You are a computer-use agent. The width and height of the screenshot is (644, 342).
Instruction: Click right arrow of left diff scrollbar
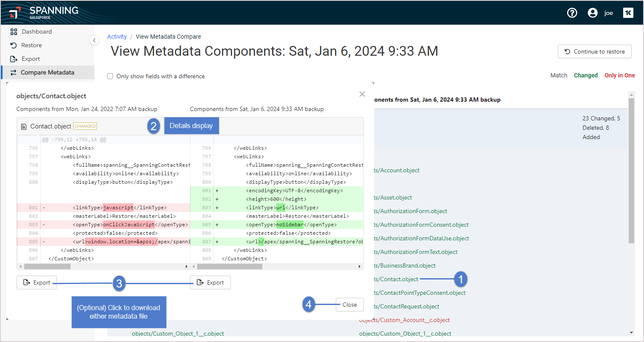coord(187,267)
